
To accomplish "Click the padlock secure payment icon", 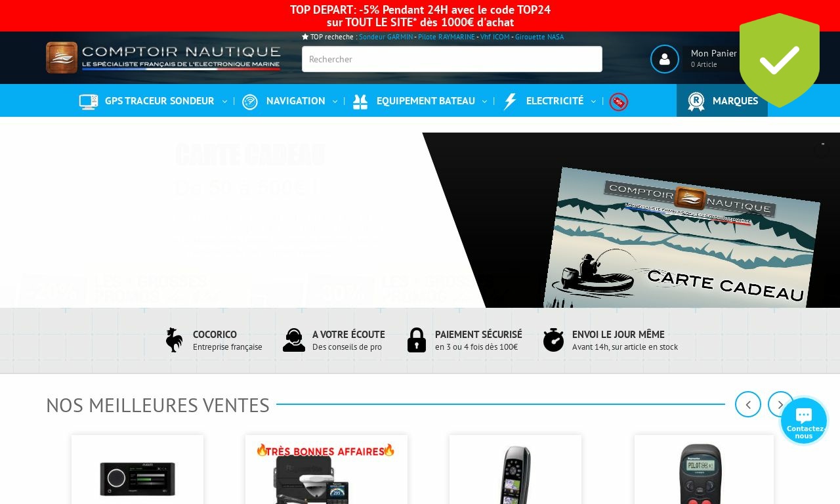I will coord(417,340).
